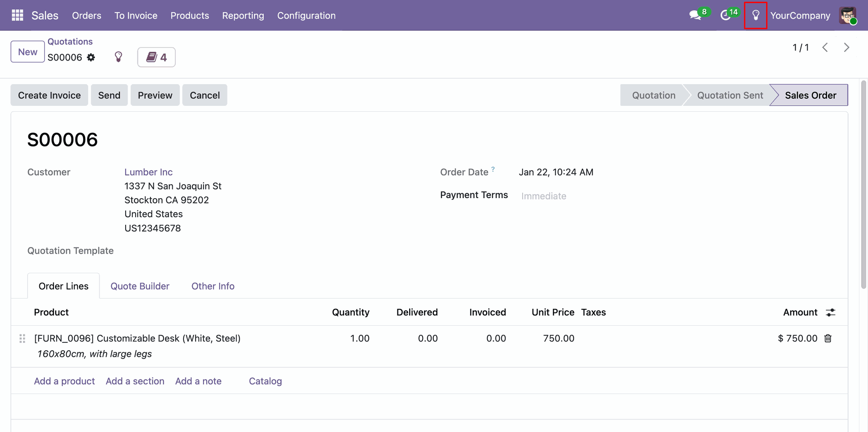Open the chat messages icon with badge 8

(695, 15)
